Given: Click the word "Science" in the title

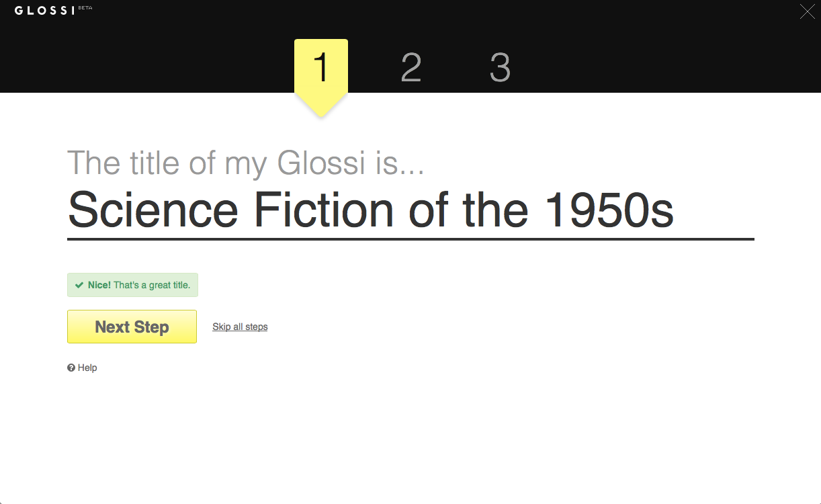Looking at the screenshot, I should [x=153, y=209].
